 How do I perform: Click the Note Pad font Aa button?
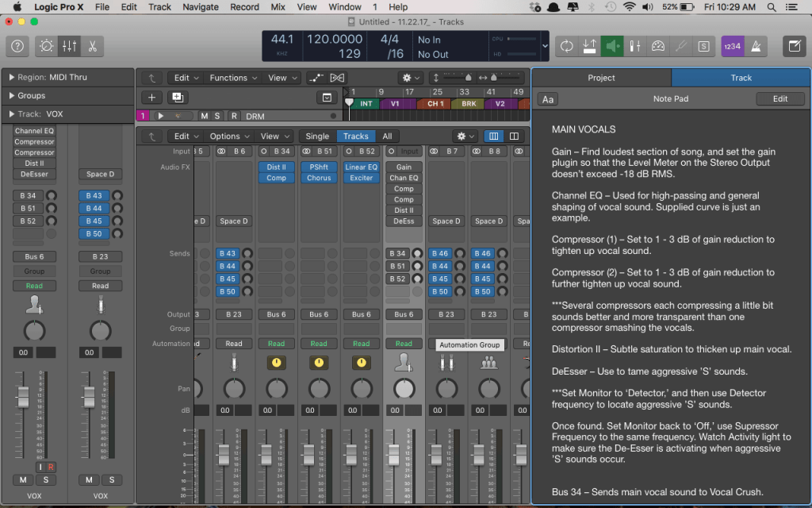(547, 99)
